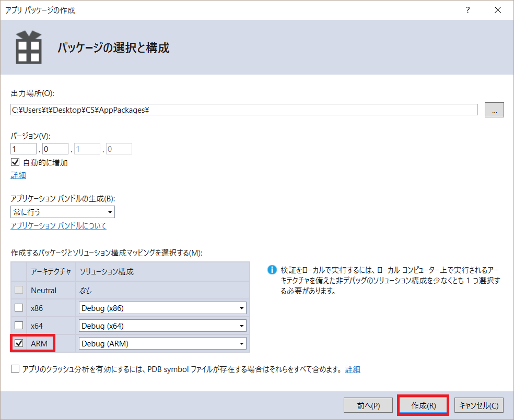The height and width of the screenshot is (420, 514).
Task: Open the Debug (ARM) configuration dropdown
Action: click(x=162, y=343)
